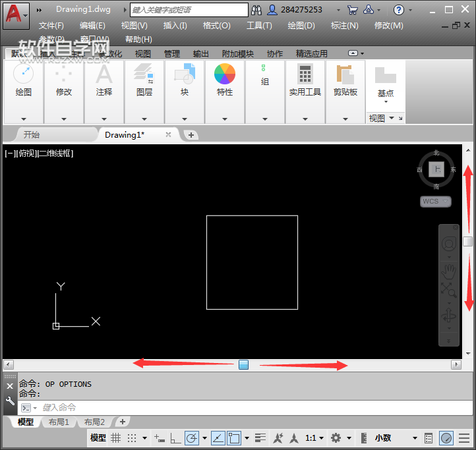Open the 1:1 annotation scale dropdown
476x450 pixels.
(314, 438)
